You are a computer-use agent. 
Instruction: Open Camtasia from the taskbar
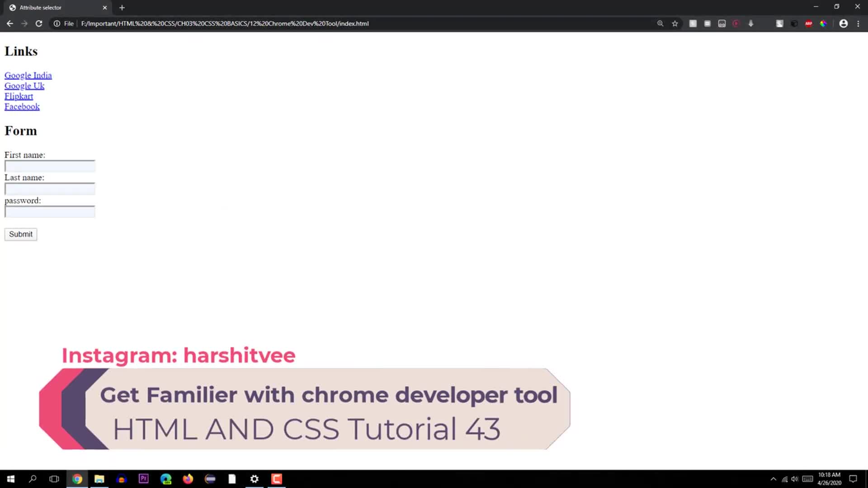(276, 479)
